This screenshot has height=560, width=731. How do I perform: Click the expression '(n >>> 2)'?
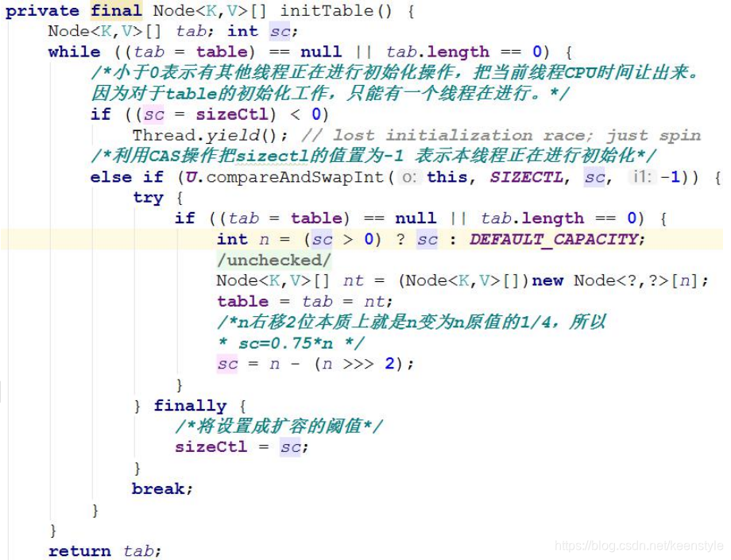coord(358,364)
